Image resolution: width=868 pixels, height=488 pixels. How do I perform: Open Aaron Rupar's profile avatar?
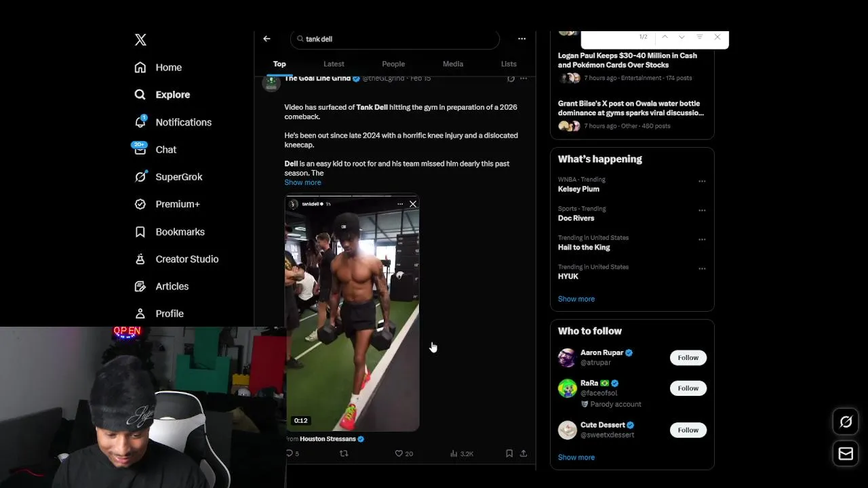(x=567, y=357)
